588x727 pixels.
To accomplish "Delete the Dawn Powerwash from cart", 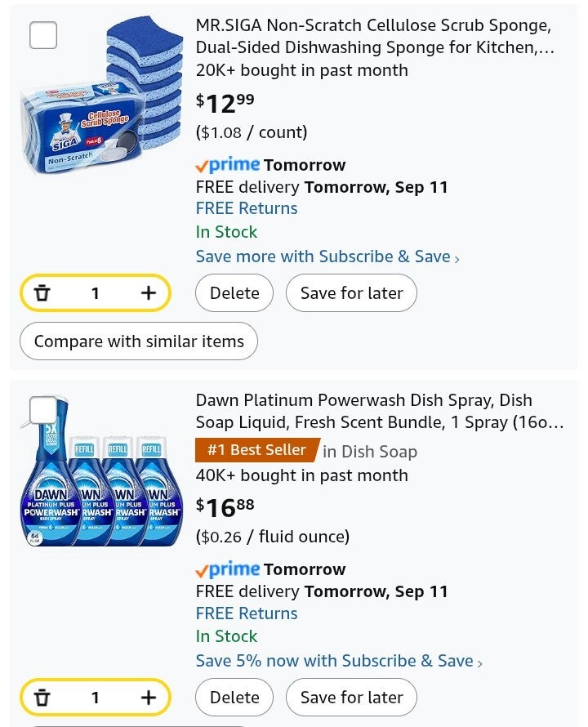I will (234, 698).
